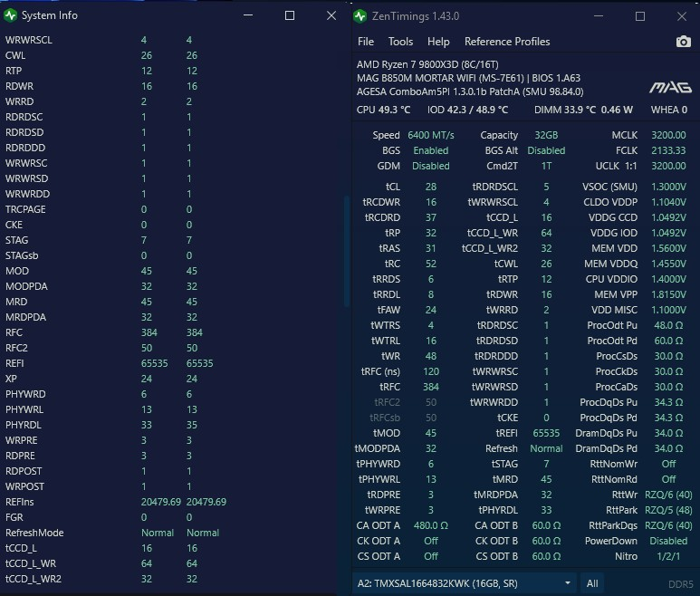Click the FGR row in System Info
Viewport: 700px width, 596px height.
click(x=99, y=517)
